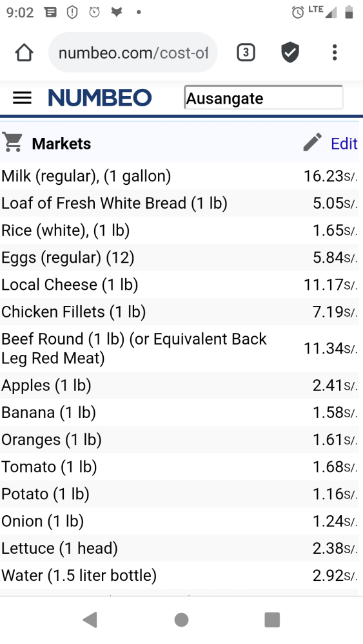Tap the browser home icon
Image resolution: width=363 pixels, height=644 pixels.
click(24, 53)
